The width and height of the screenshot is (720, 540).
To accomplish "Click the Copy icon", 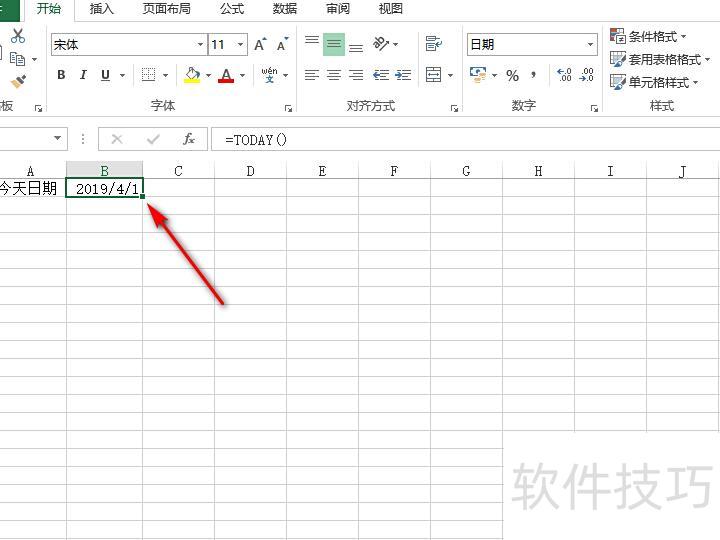I will pyautogui.click(x=17, y=59).
